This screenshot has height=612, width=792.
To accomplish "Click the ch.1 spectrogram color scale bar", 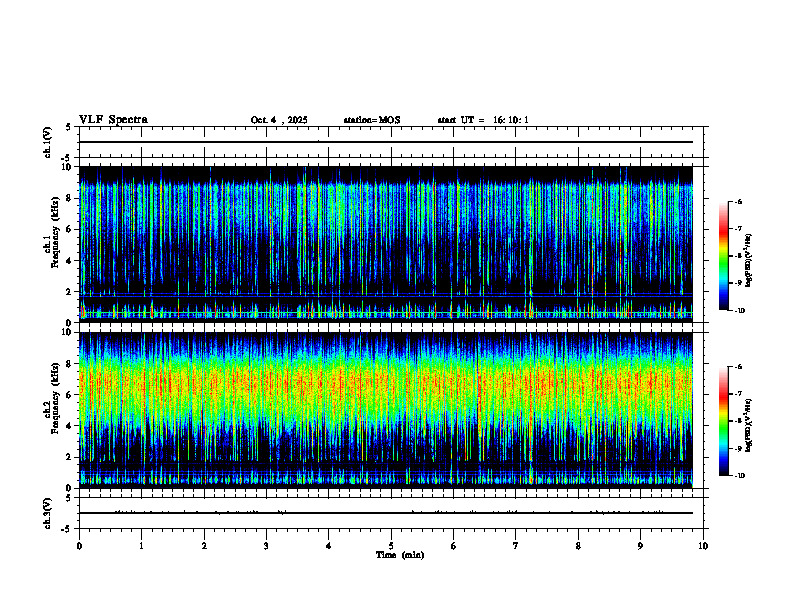I will pos(723,256).
